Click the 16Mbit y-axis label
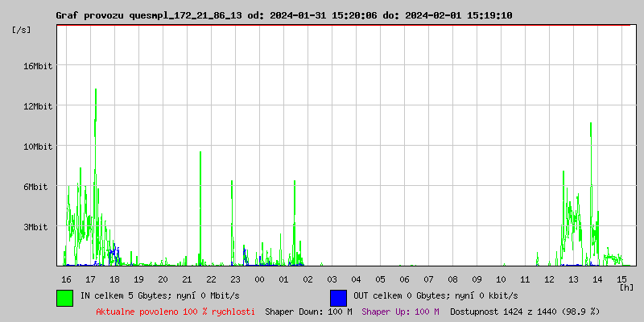 click(38, 66)
